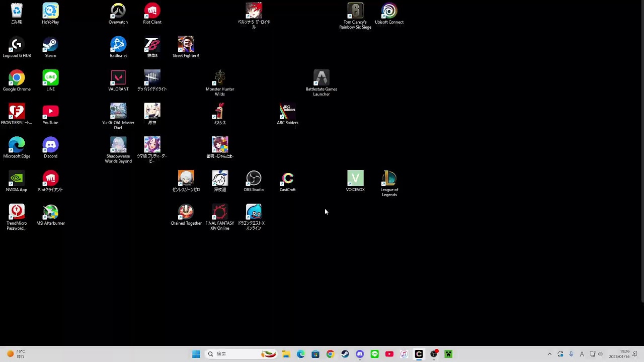Select the OBS Studio desktop shortcut
Viewport: 644px width, 362px height.
pyautogui.click(x=254, y=182)
